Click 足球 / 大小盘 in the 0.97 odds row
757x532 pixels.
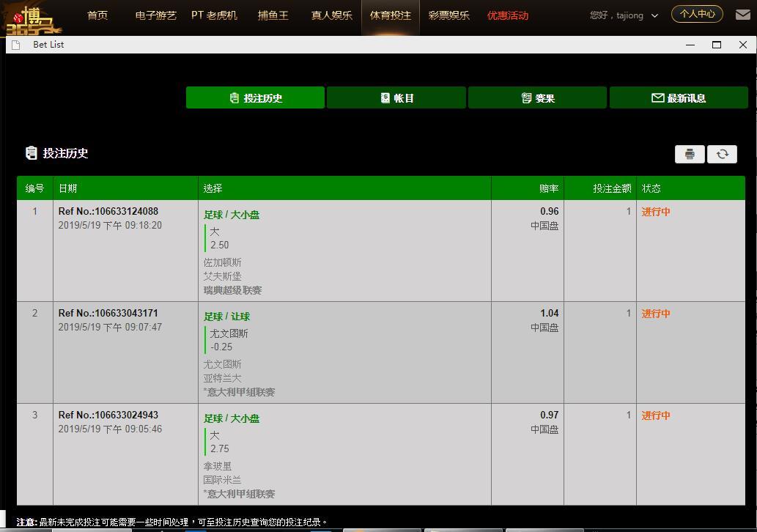(232, 418)
